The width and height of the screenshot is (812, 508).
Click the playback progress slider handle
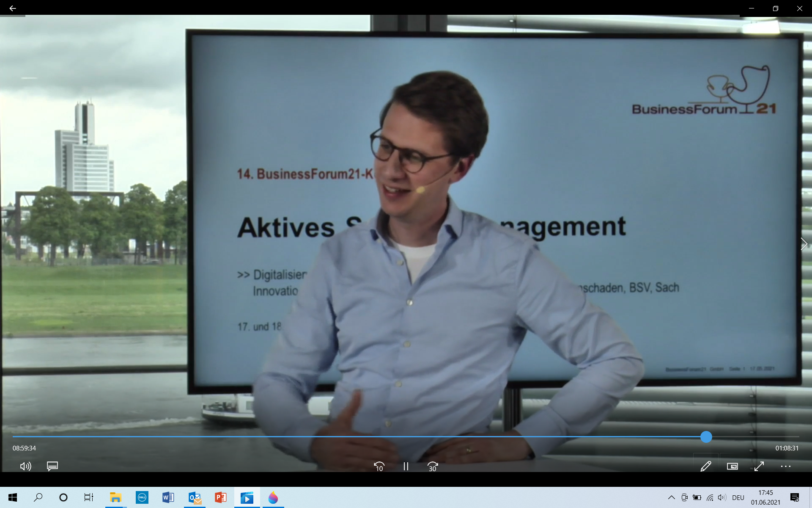(706, 437)
